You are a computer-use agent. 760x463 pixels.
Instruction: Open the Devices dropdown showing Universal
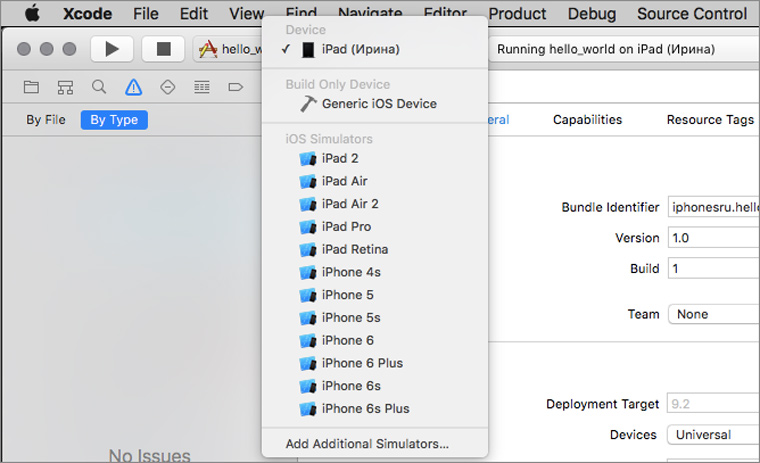click(713, 434)
